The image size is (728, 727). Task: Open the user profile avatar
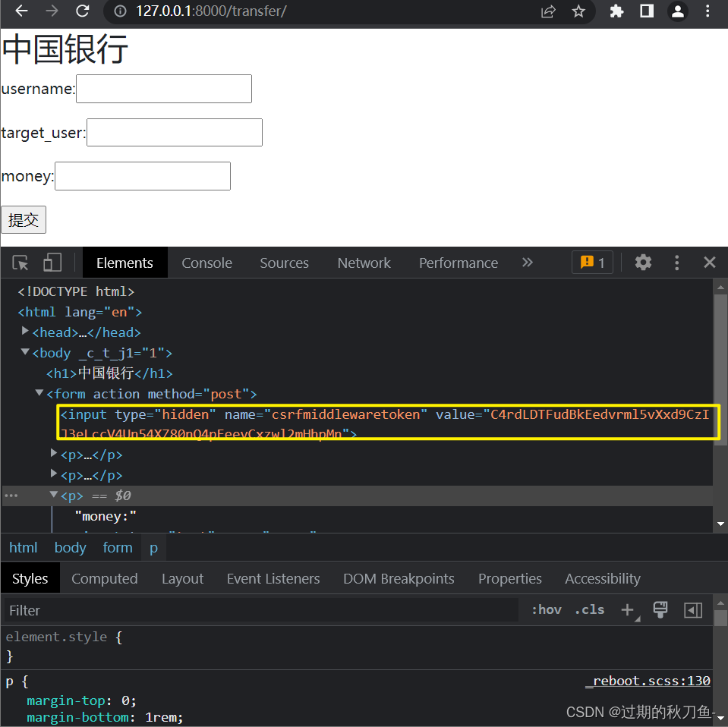678,11
